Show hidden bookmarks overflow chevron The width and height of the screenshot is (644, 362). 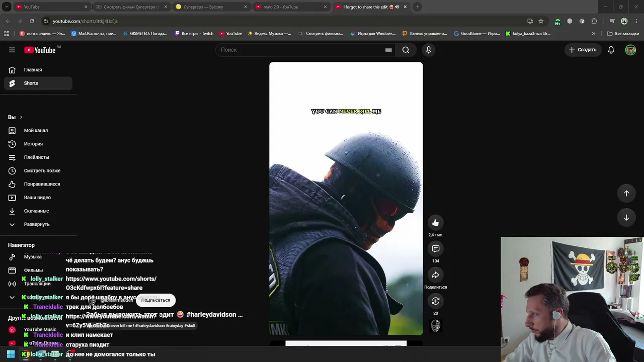coord(594,34)
